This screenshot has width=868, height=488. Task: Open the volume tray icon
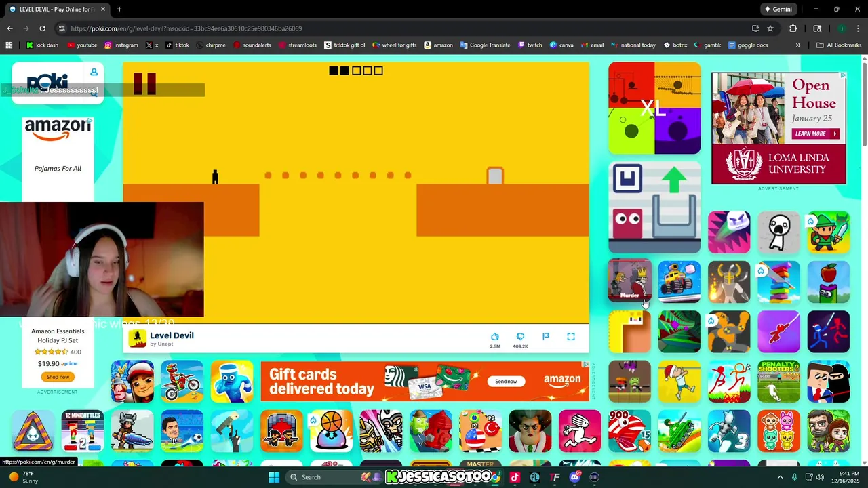point(820,477)
